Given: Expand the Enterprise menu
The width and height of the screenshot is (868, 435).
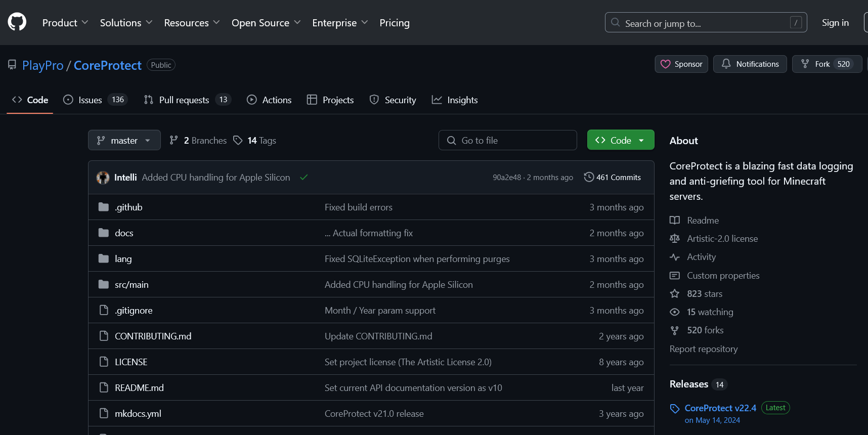Looking at the screenshot, I should pos(340,23).
